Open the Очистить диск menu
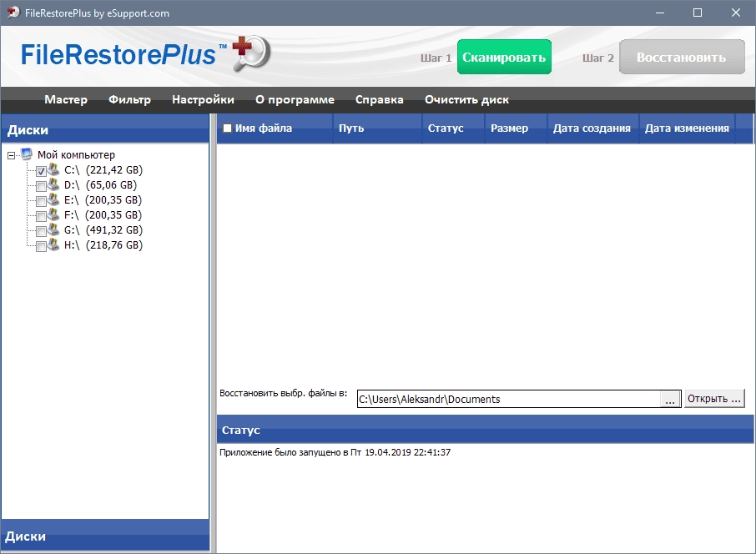 [x=466, y=100]
